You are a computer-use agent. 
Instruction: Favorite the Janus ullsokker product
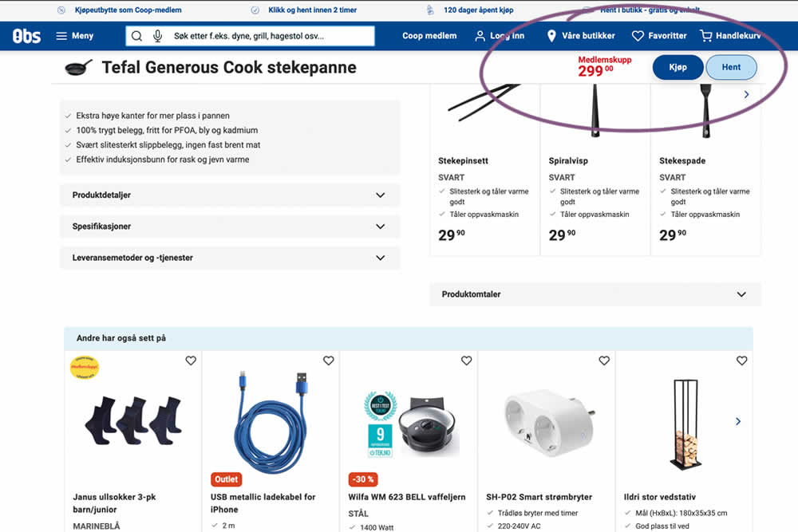[x=191, y=361]
